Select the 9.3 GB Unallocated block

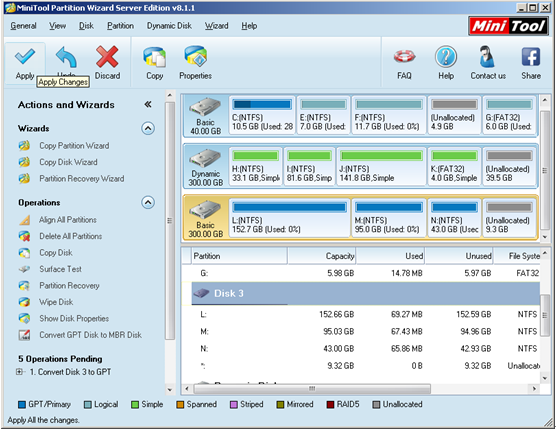tap(509, 218)
